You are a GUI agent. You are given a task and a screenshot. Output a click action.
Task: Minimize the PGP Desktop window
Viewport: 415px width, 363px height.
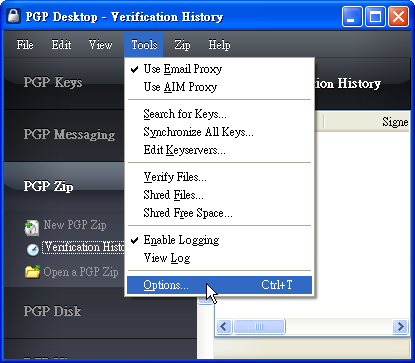click(x=352, y=16)
